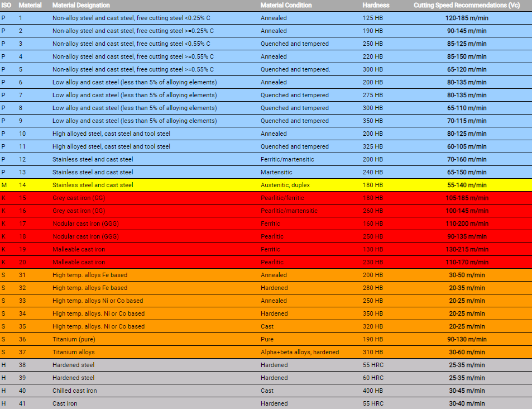This screenshot has height=409, width=532.
Task: Click 'Titanium alloys' designation
Action: pos(73,352)
